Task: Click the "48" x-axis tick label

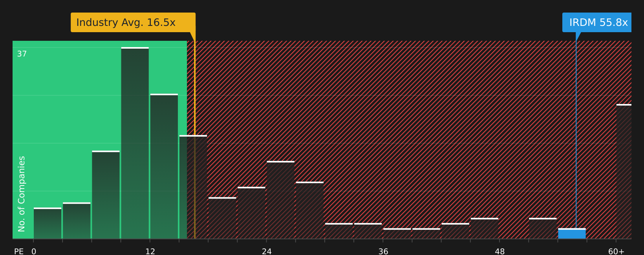Action: tap(499, 251)
